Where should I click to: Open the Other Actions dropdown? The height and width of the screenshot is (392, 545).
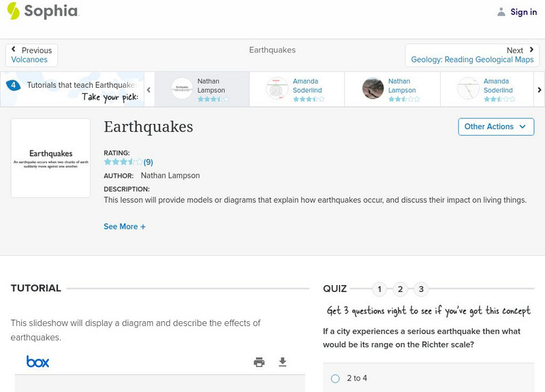[x=495, y=127]
